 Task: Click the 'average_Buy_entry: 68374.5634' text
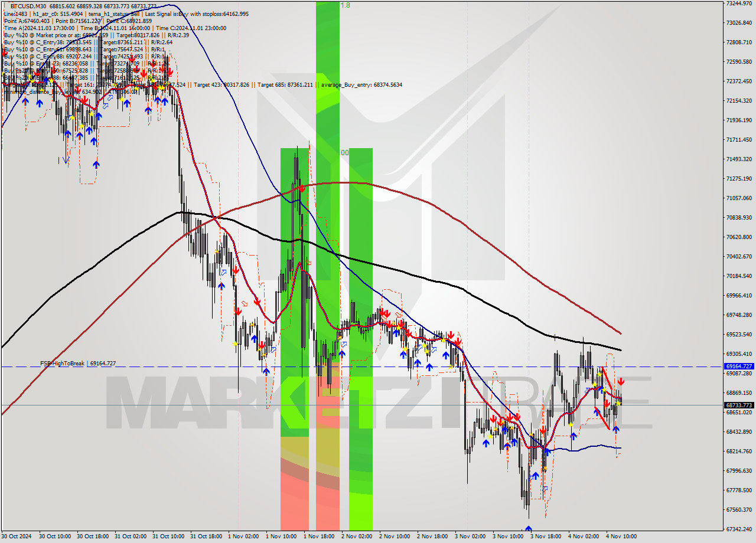[361, 85]
